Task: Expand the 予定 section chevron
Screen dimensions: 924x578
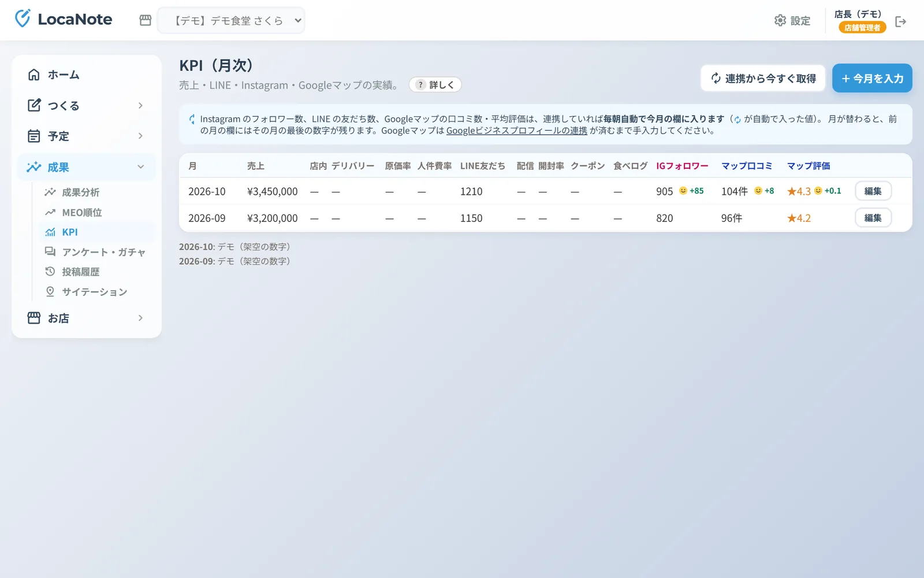Action: (x=140, y=136)
